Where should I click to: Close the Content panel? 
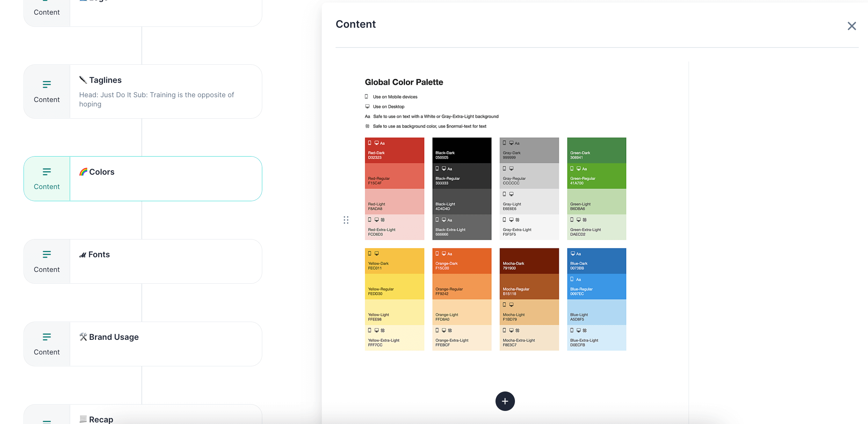coord(851,26)
